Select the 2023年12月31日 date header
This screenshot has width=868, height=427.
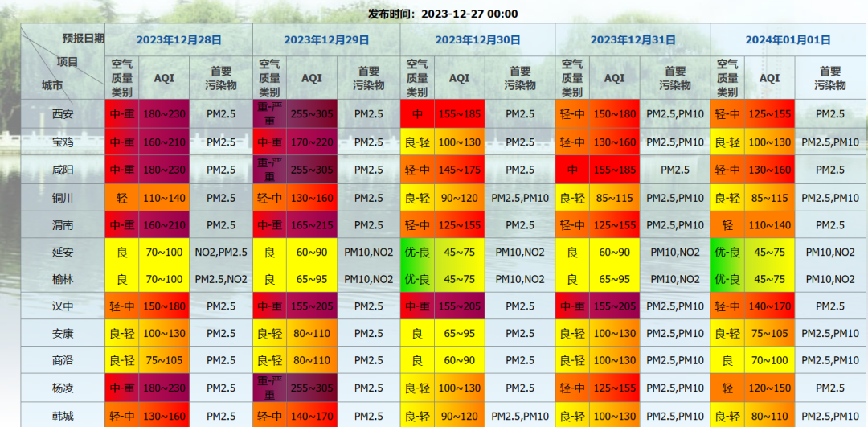tap(633, 39)
